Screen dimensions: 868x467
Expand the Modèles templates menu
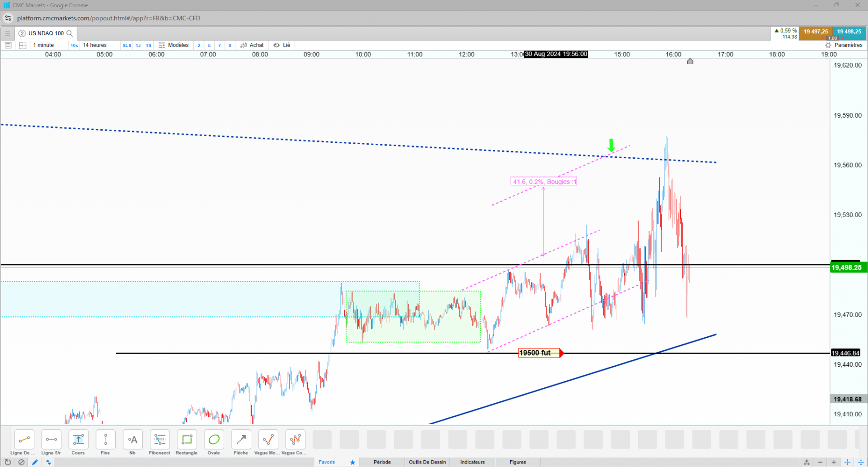click(174, 45)
